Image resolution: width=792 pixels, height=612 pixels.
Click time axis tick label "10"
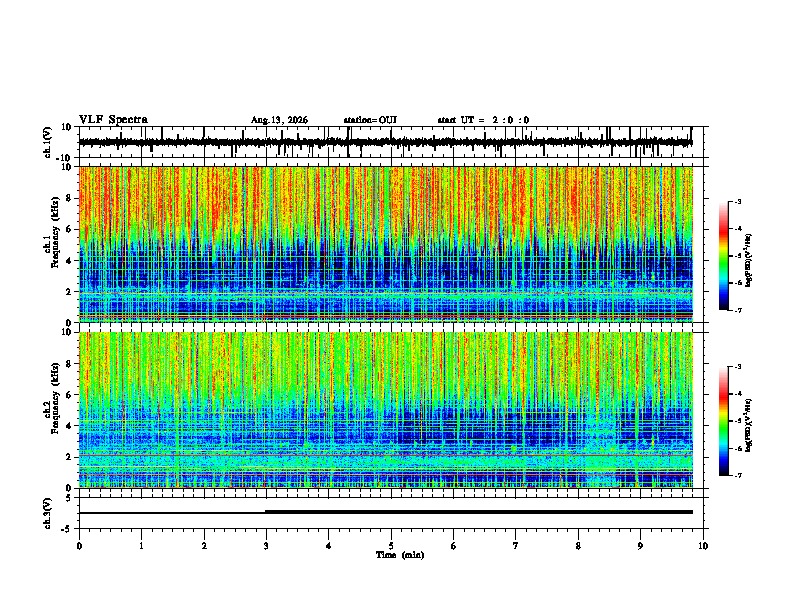(x=703, y=546)
